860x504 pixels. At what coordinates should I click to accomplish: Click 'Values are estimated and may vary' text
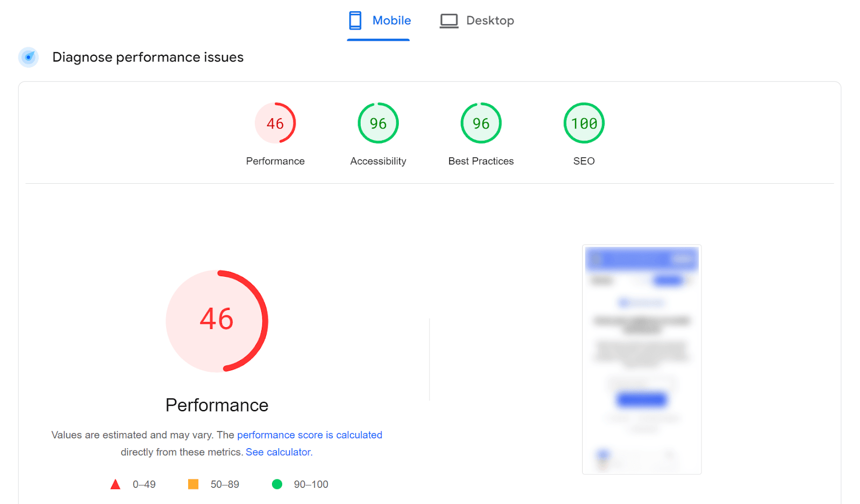133,435
